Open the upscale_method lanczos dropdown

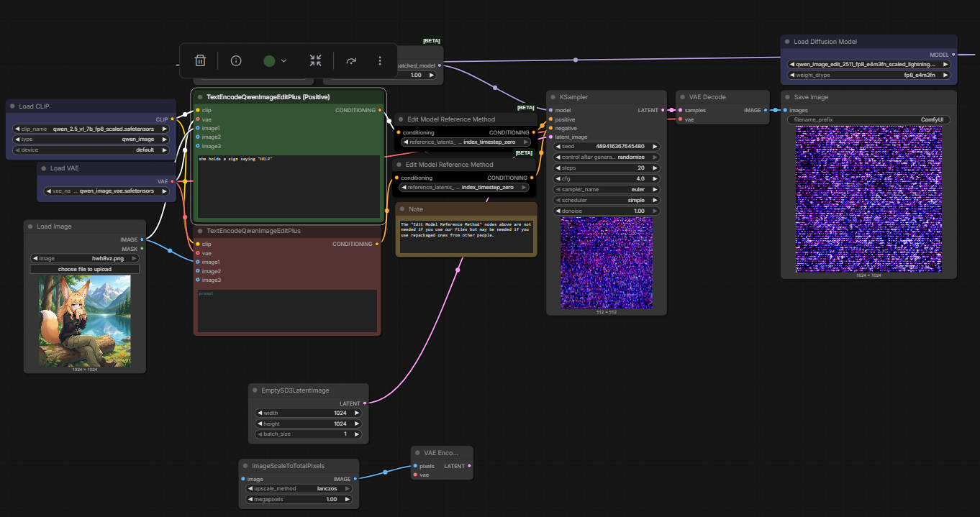pos(299,488)
